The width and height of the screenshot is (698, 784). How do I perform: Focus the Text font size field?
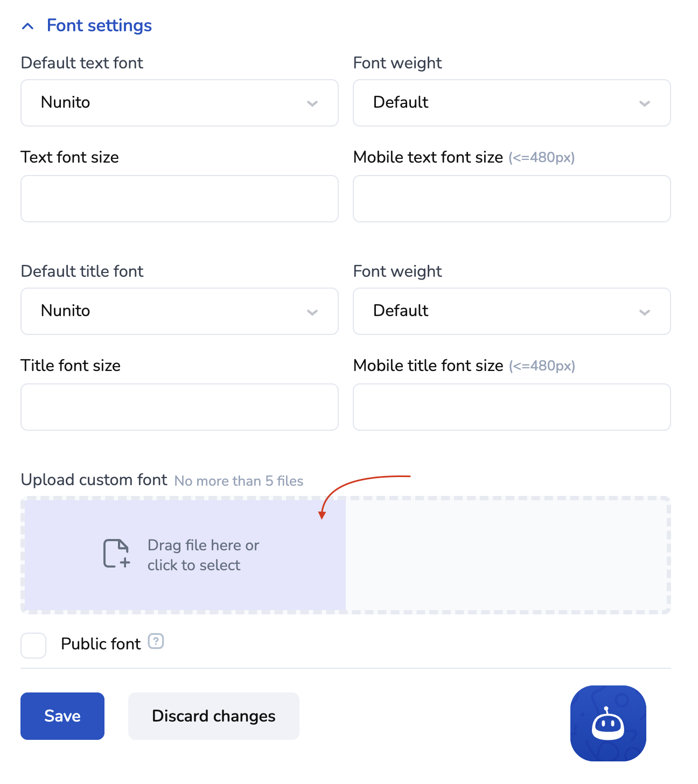point(179,199)
